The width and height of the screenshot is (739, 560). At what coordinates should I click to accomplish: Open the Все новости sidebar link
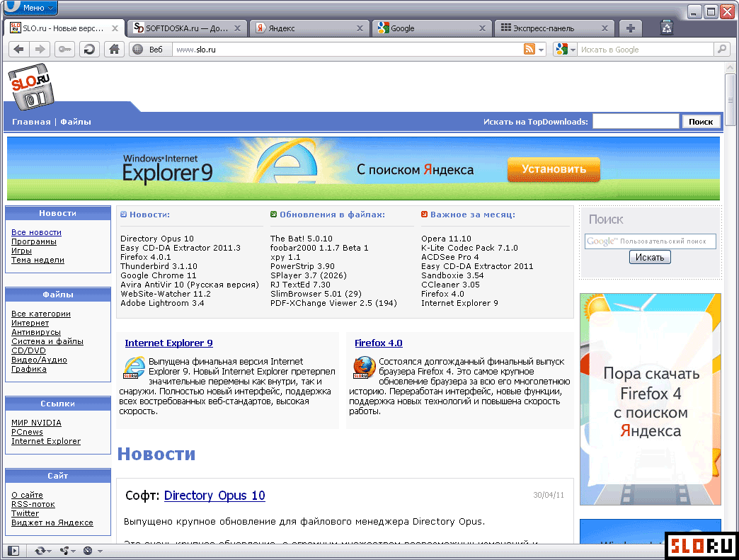36,232
